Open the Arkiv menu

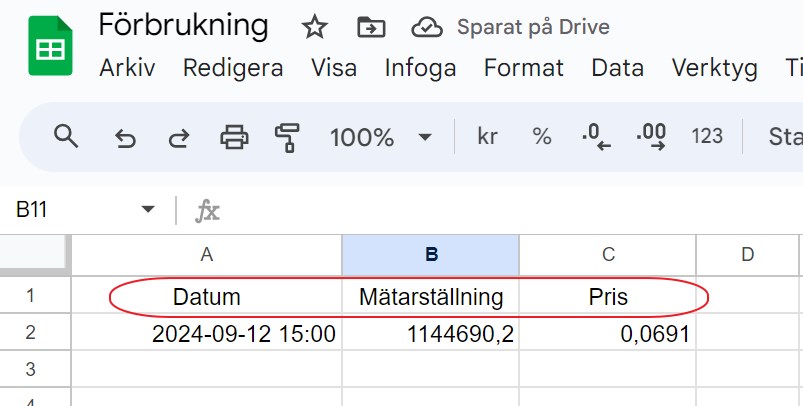(128, 68)
